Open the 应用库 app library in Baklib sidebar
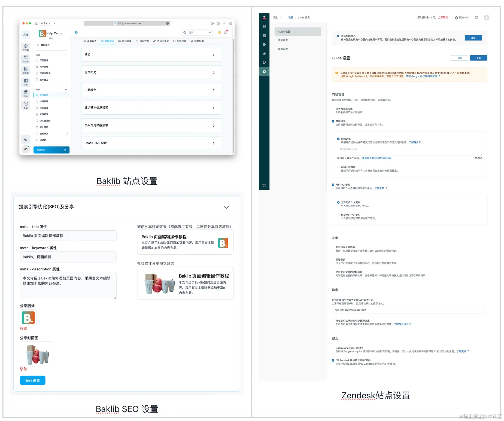 [26, 47]
